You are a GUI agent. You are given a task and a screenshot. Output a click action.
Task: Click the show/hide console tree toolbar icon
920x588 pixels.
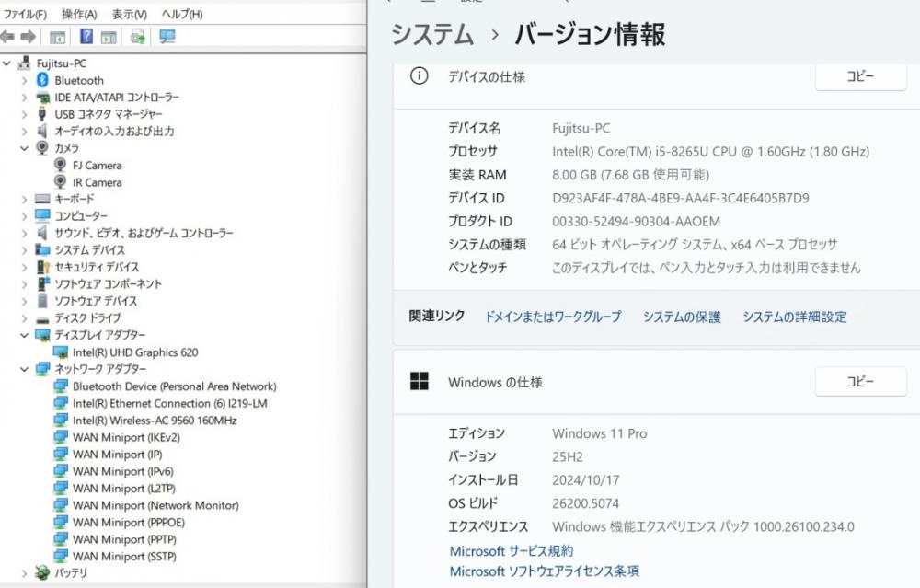point(57,37)
